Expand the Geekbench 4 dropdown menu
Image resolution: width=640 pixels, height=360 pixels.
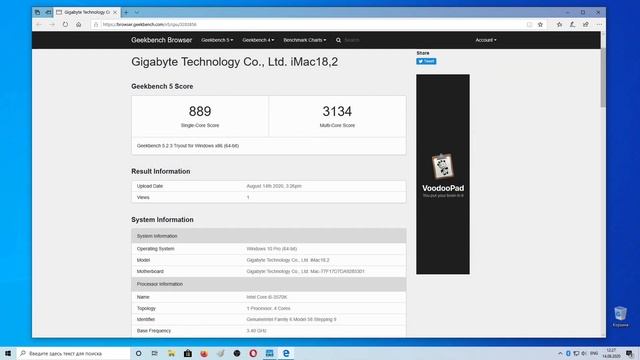pyautogui.click(x=258, y=40)
